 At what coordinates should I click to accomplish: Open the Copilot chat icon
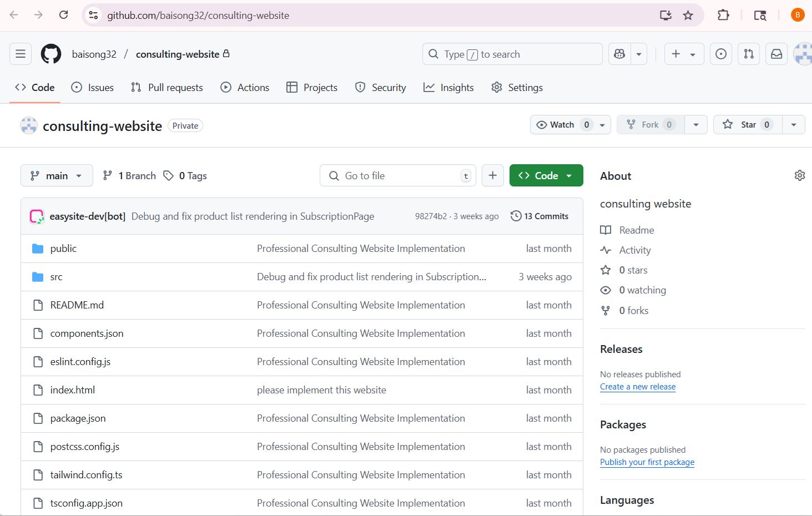coord(619,54)
